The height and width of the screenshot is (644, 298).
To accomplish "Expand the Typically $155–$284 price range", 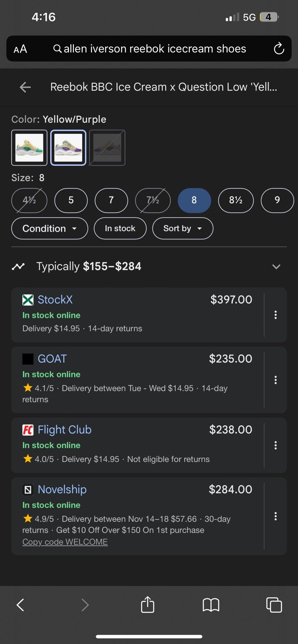I will (x=149, y=266).
